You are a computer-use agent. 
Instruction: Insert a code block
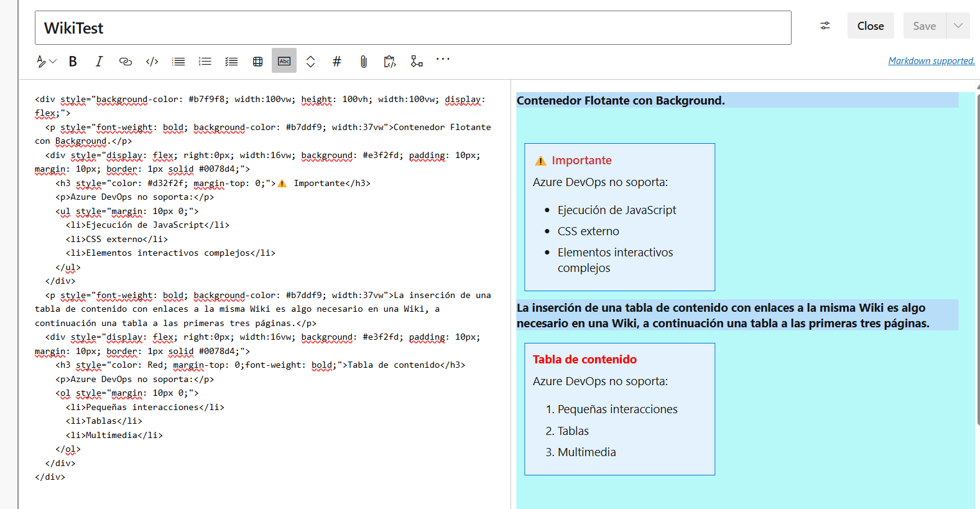[152, 61]
